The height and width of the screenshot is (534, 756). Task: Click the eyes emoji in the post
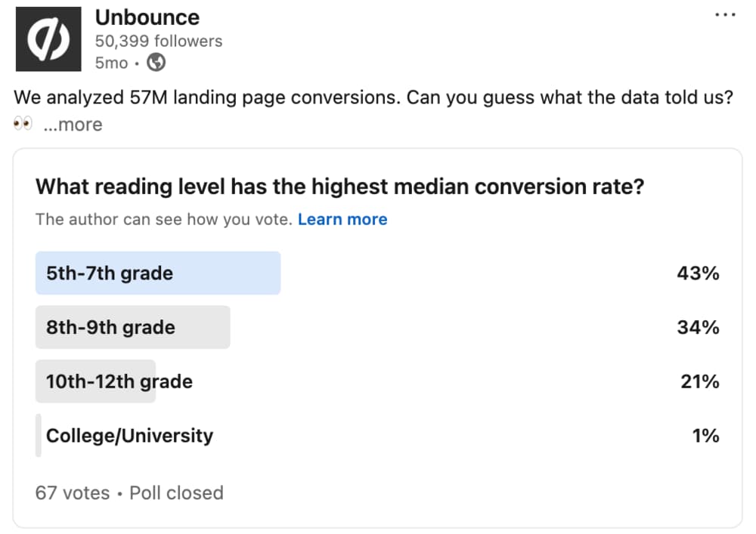[x=23, y=124]
